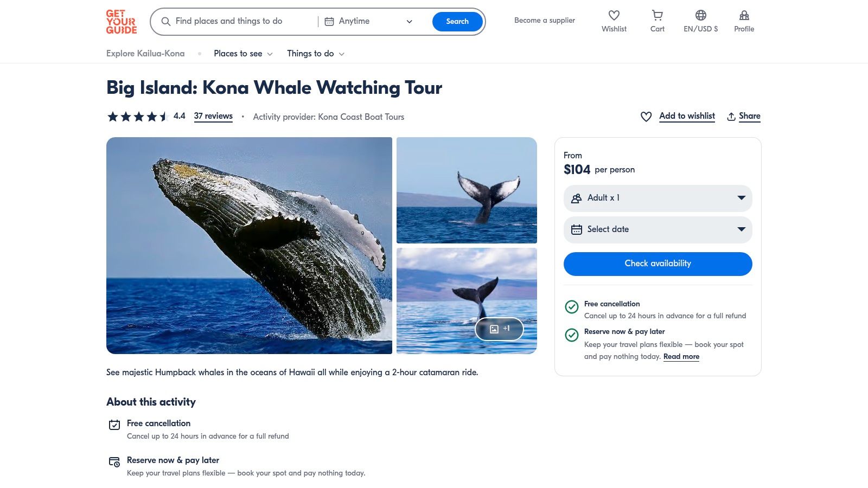Expand the Adult x 1 participant selector

[x=657, y=198]
